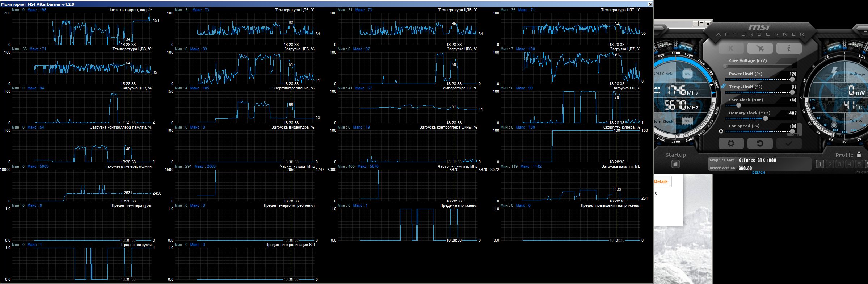Select profile slot 1
The width and height of the screenshot is (868, 284).
[x=820, y=164]
